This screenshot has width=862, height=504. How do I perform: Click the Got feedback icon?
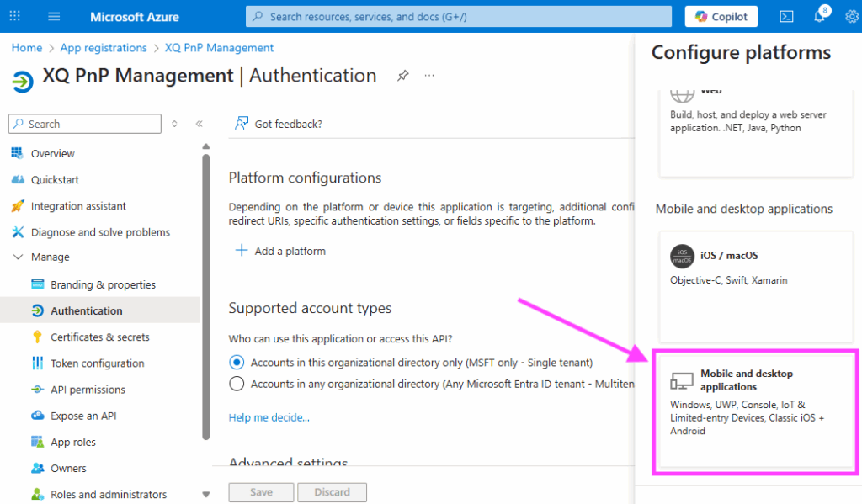[242, 124]
